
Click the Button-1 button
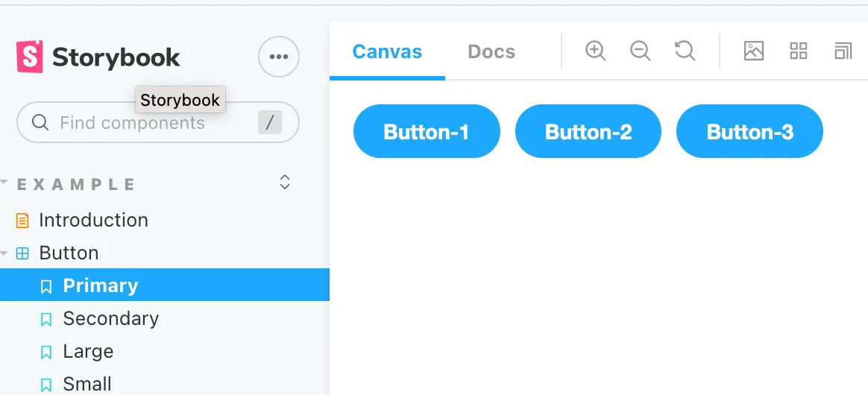pyautogui.click(x=427, y=132)
